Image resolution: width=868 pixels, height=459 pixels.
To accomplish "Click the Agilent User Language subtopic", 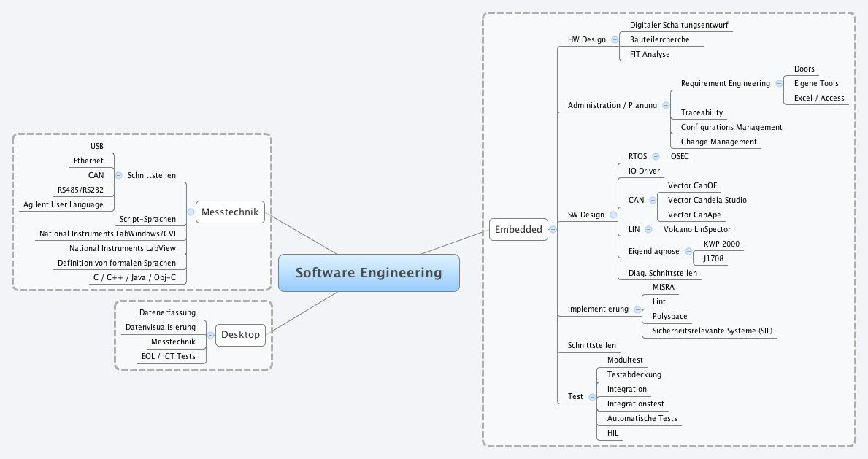I will click(64, 204).
